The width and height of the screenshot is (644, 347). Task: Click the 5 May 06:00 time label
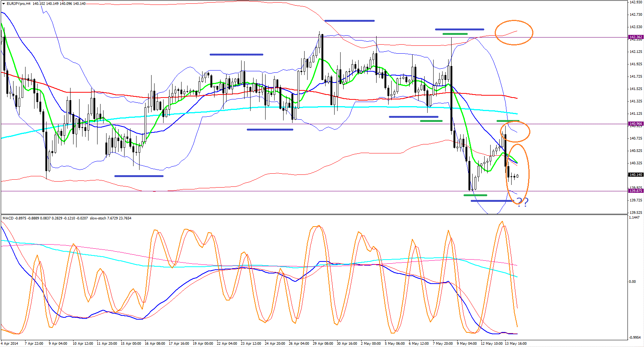point(395,343)
